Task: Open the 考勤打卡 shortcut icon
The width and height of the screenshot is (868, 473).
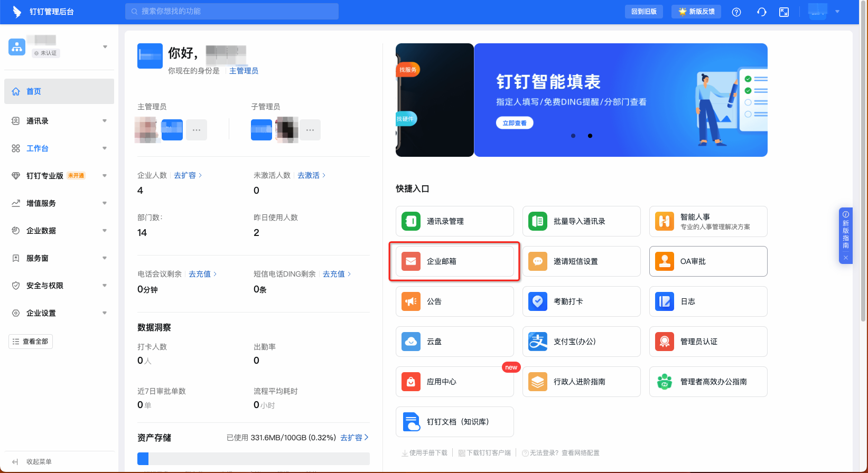Action: click(538, 301)
